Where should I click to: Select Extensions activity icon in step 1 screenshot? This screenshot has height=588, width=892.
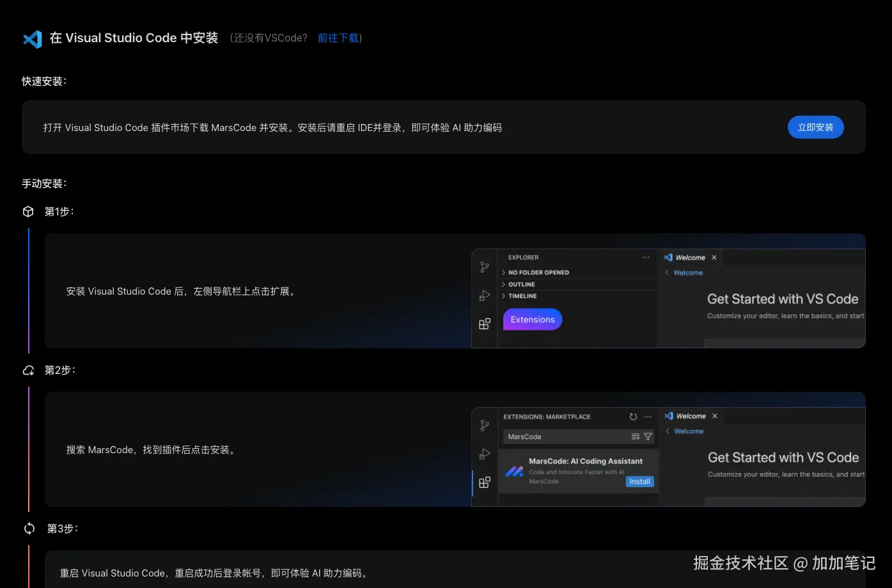coord(485,324)
